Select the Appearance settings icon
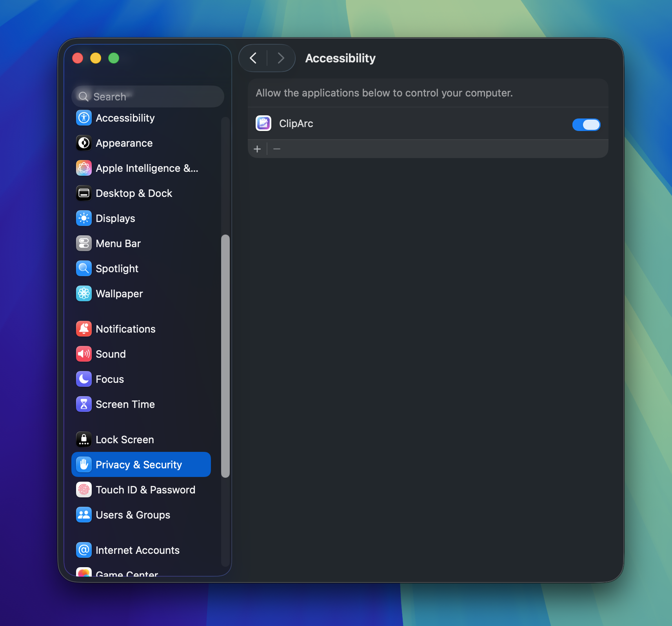This screenshot has height=626, width=672. coord(84,143)
